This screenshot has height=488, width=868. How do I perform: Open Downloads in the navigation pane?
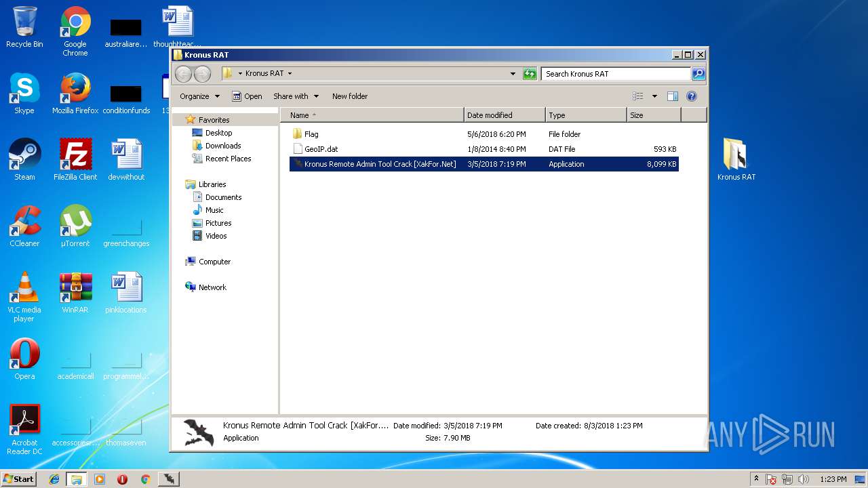(223, 146)
